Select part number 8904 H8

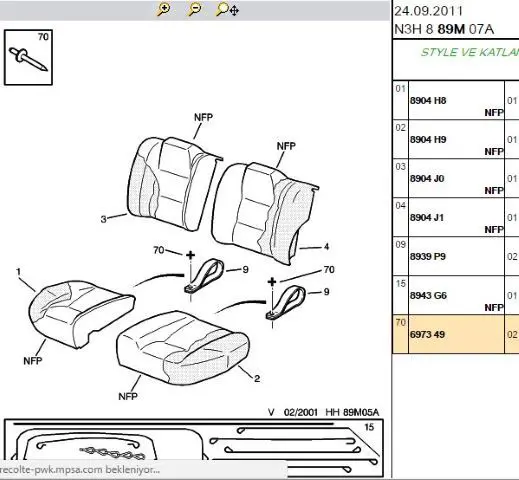[428, 100]
